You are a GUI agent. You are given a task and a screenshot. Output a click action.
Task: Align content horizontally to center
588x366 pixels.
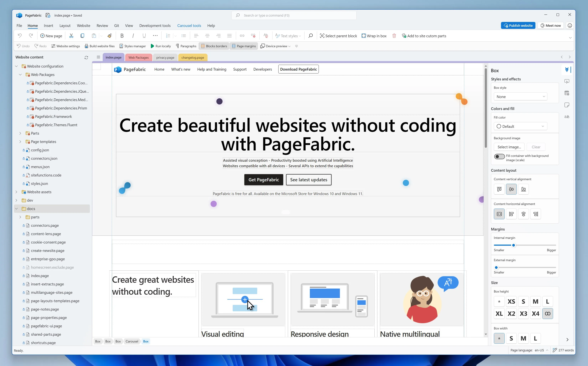pyautogui.click(x=523, y=214)
